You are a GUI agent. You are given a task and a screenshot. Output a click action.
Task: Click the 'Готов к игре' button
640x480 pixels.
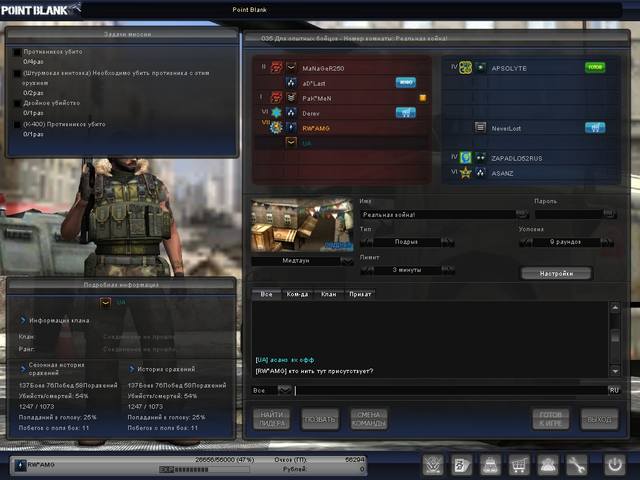pyautogui.click(x=551, y=419)
